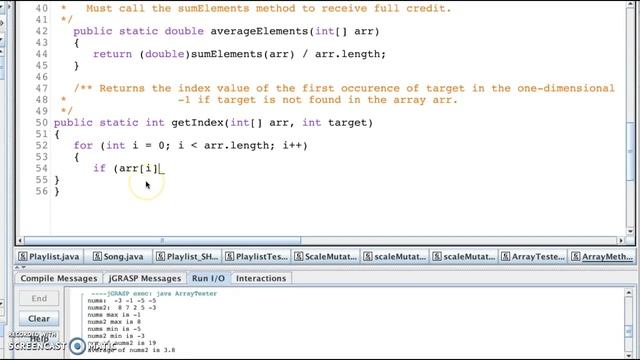Switch to the Song.java file tab

[x=118, y=257]
